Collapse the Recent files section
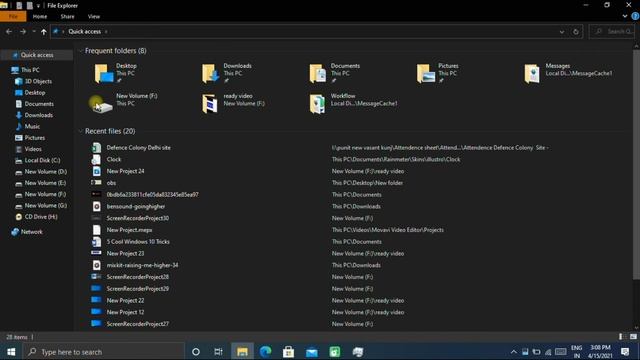Screen dimensions: 640x360 pyautogui.click(x=80, y=131)
